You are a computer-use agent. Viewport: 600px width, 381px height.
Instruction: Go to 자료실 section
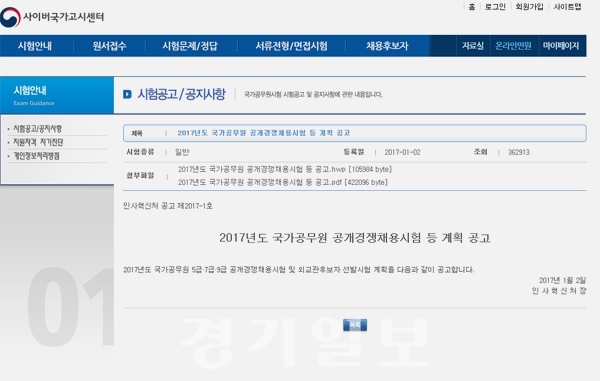pyautogui.click(x=473, y=46)
